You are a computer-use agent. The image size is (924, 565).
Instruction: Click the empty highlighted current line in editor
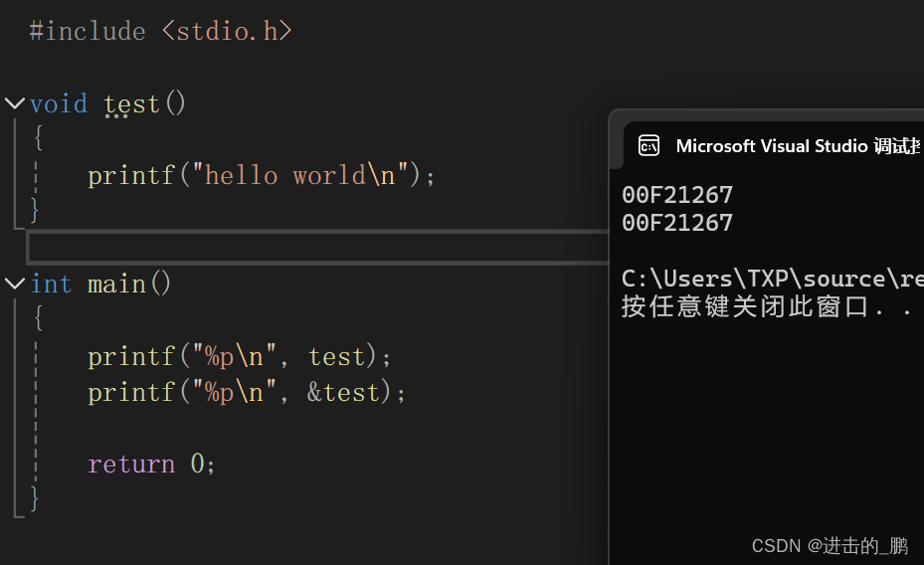pyautogui.click(x=318, y=247)
